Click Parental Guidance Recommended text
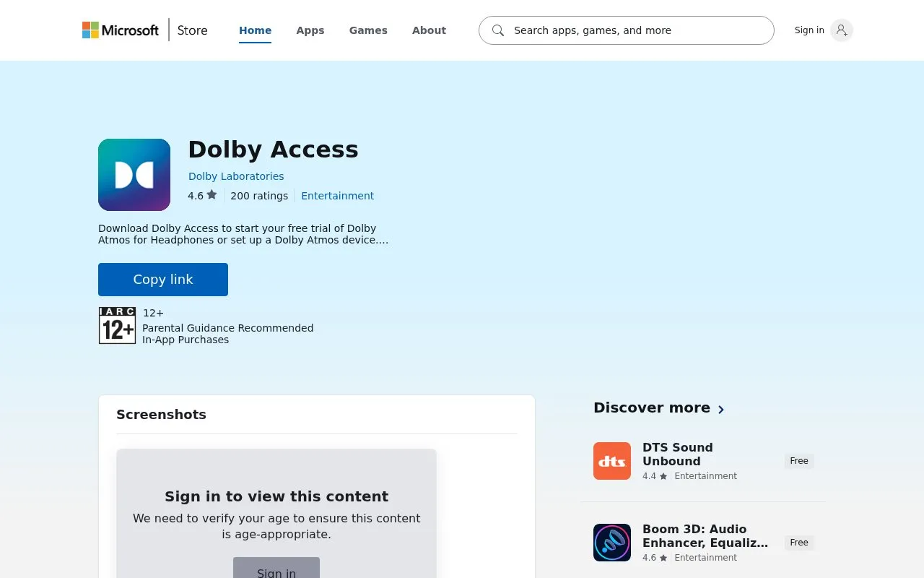The width and height of the screenshot is (924, 578). pyautogui.click(x=228, y=328)
